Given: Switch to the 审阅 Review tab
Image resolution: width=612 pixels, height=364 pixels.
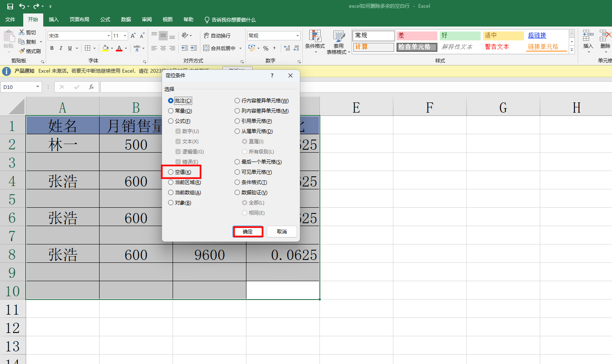Looking at the screenshot, I should tap(147, 20).
